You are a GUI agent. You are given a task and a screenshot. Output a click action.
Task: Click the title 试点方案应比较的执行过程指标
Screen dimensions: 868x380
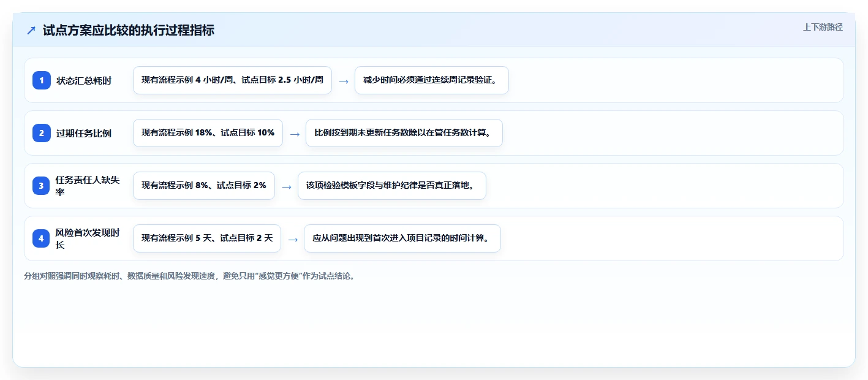tap(129, 31)
